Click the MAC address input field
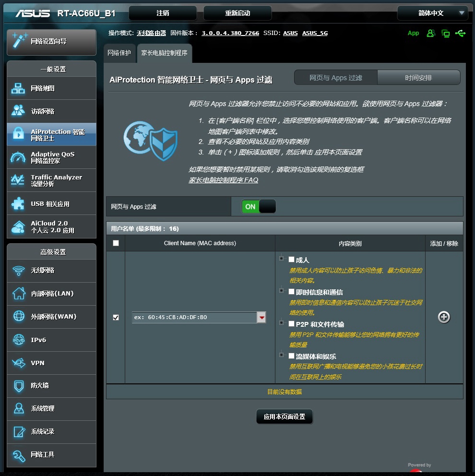This screenshot has height=476, width=475. (194, 317)
